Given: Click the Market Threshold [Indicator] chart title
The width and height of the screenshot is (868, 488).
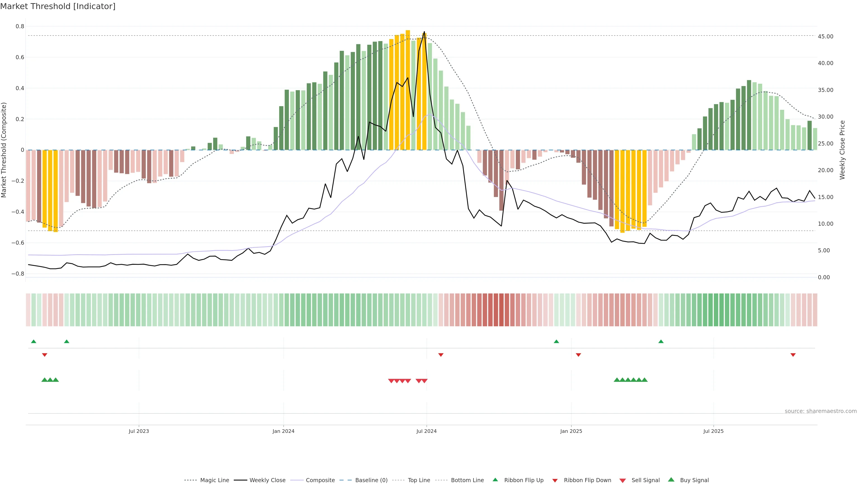Looking at the screenshot, I should click(58, 6).
